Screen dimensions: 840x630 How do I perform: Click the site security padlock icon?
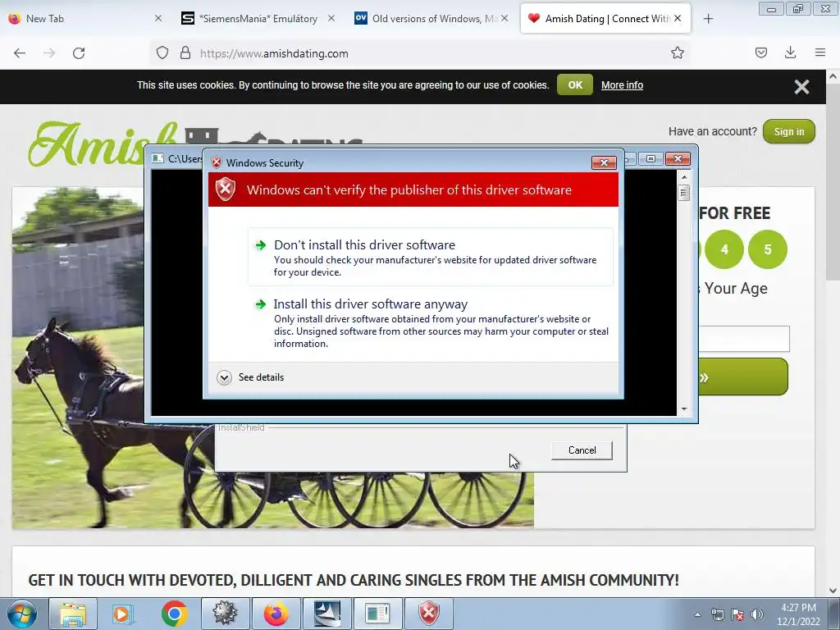pos(185,53)
